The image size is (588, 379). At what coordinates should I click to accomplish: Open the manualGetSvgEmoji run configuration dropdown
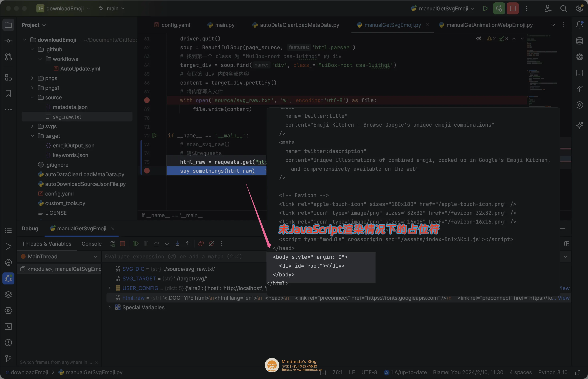[x=442, y=9]
